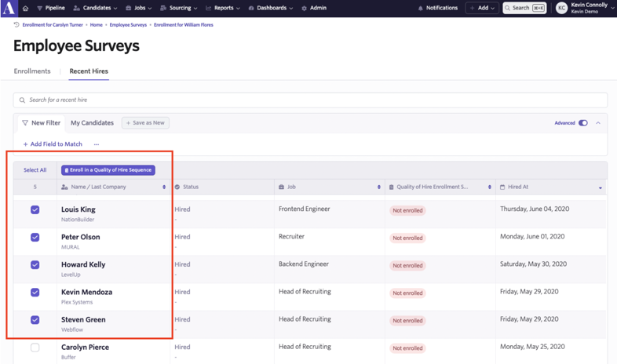
Task: Open Employee Surveys breadcrumb link
Action: point(128,25)
